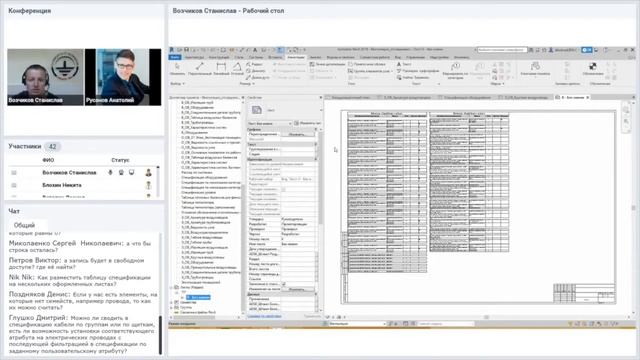The width and height of the screenshot is (640, 360).
Task: Click the Save icon in quick access toolbar
Action: pos(187,50)
